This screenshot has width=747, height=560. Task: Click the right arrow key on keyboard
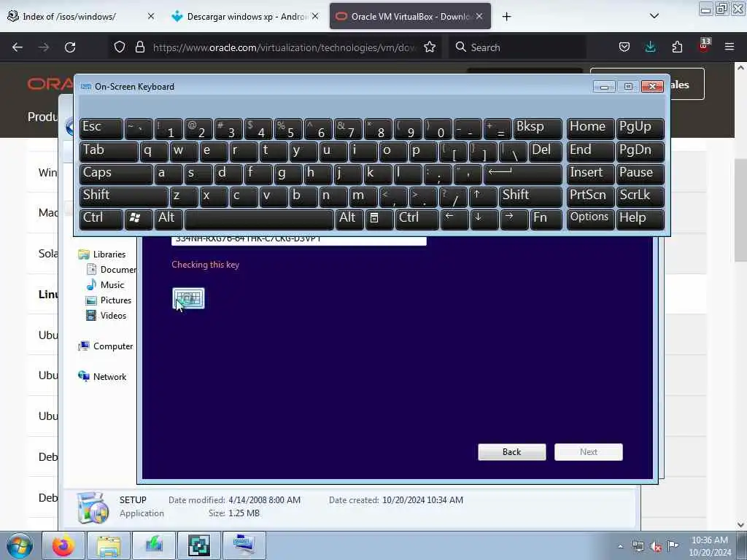514,219
